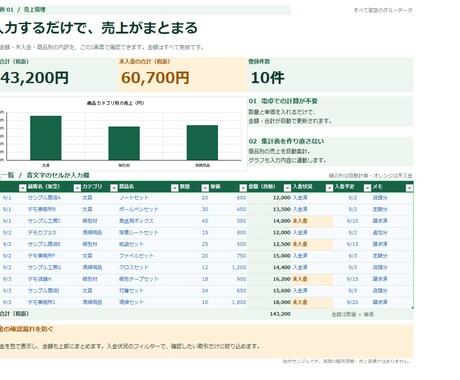The image size is (460, 380).
Task: Select the product cell クロスセット
Action: (134, 268)
